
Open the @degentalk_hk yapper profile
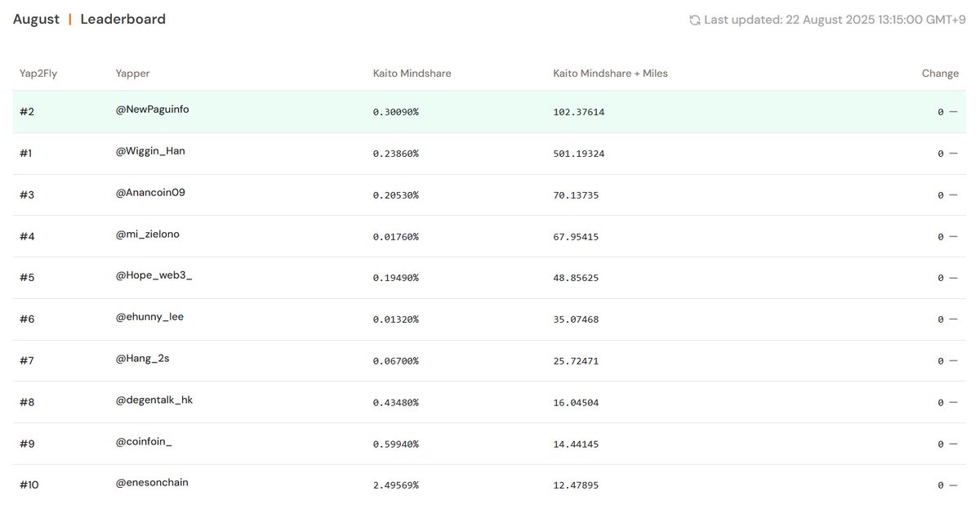coord(154,400)
